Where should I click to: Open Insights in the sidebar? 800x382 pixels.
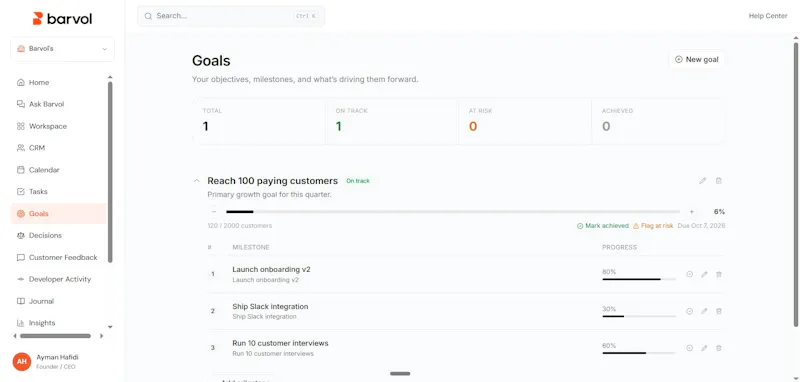click(x=58, y=323)
